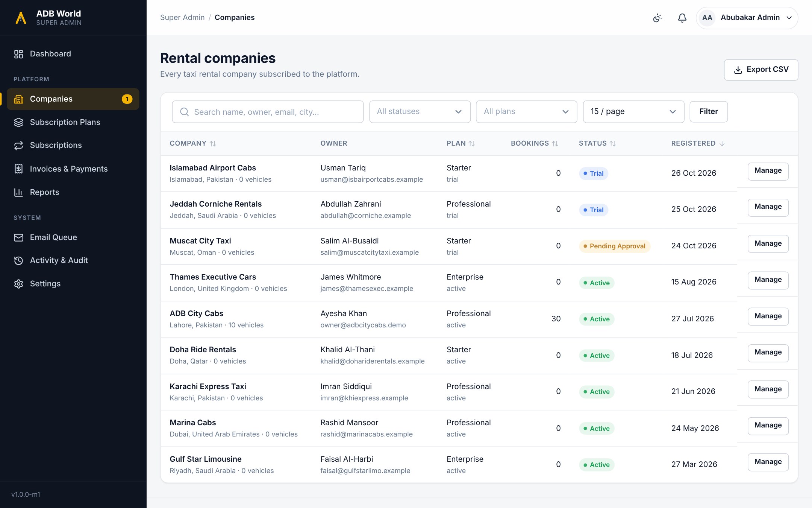Screen dimensions: 812x508
Task: Click the Activity & Audit history icon
Action: tap(18, 260)
